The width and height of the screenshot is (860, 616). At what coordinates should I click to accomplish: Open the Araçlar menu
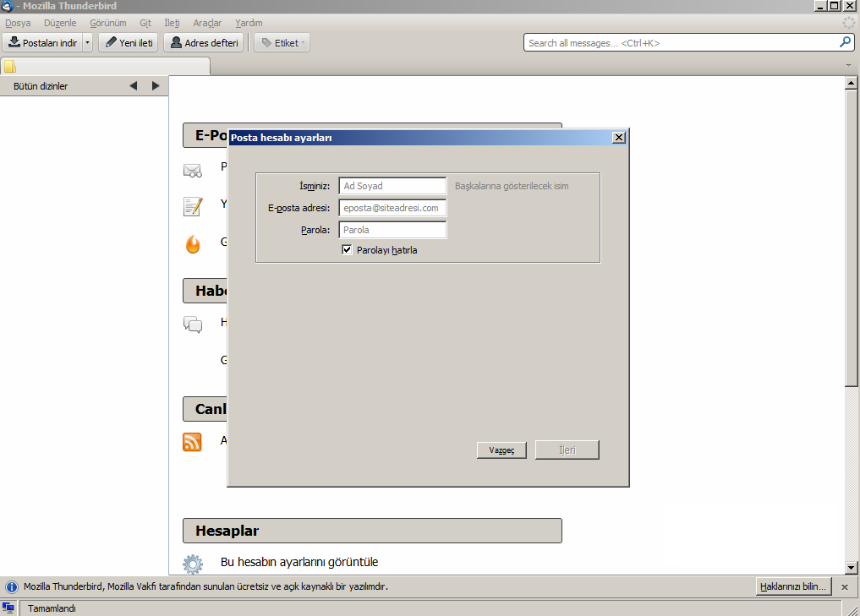click(x=207, y=23)
